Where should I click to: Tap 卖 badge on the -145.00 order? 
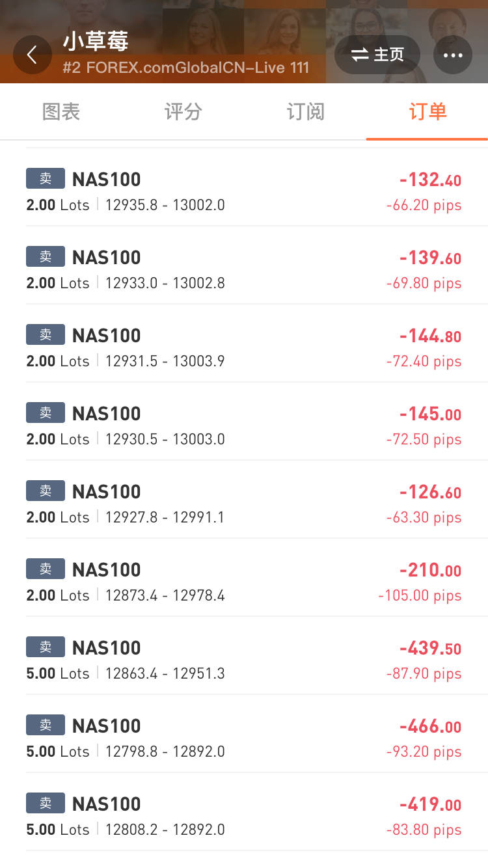coord(46,413)
